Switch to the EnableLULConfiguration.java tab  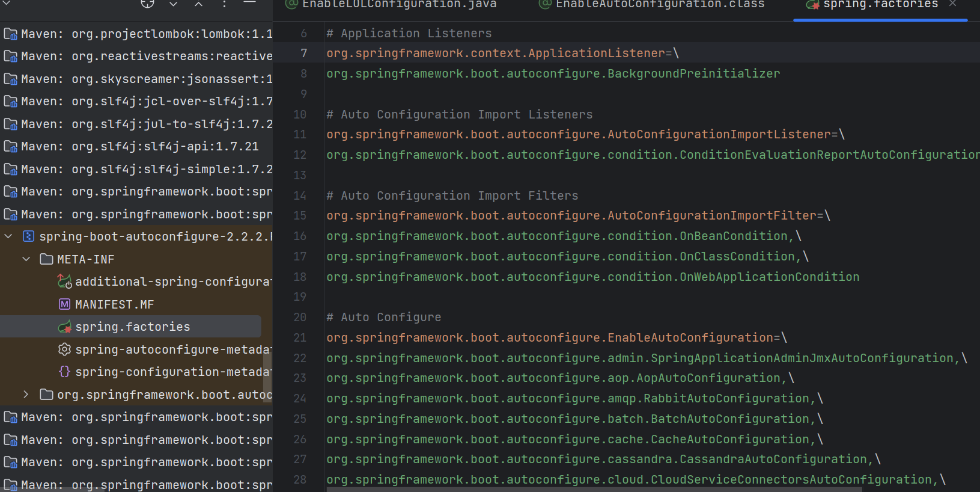click(x=391, y=5)
